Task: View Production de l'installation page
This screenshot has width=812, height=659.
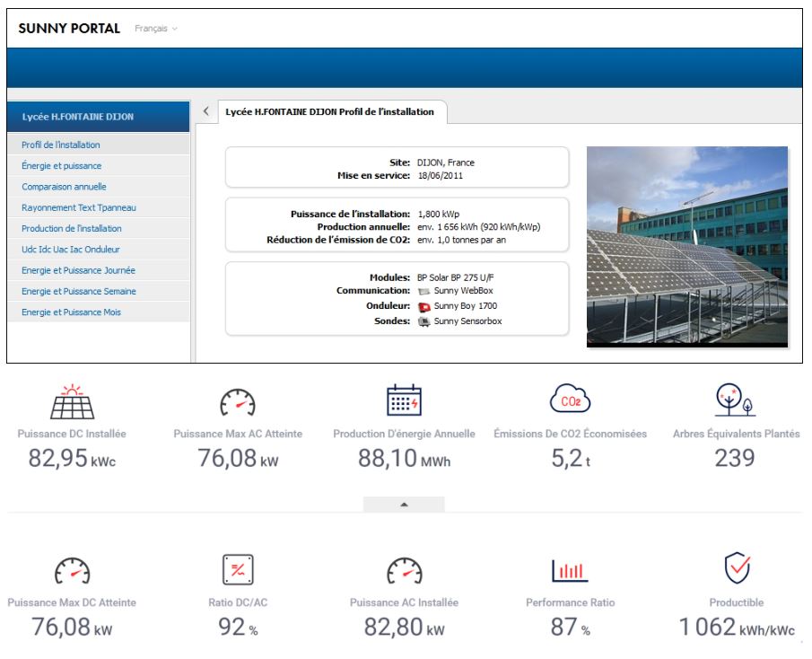Action: pos(99,228)
